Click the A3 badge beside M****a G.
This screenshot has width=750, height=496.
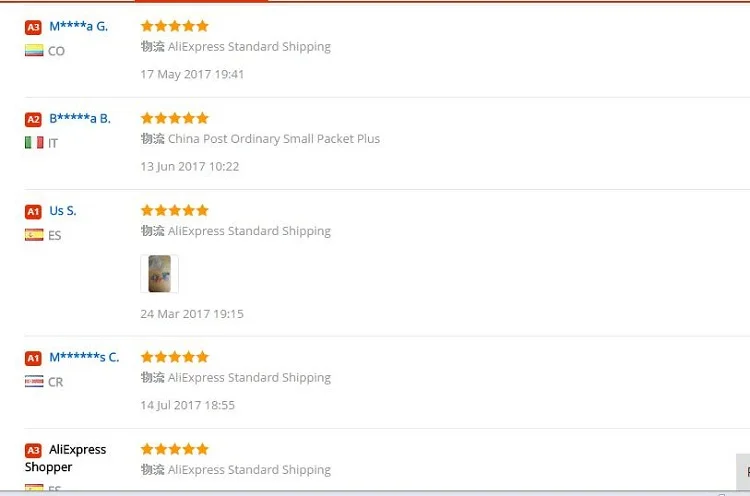33,27
